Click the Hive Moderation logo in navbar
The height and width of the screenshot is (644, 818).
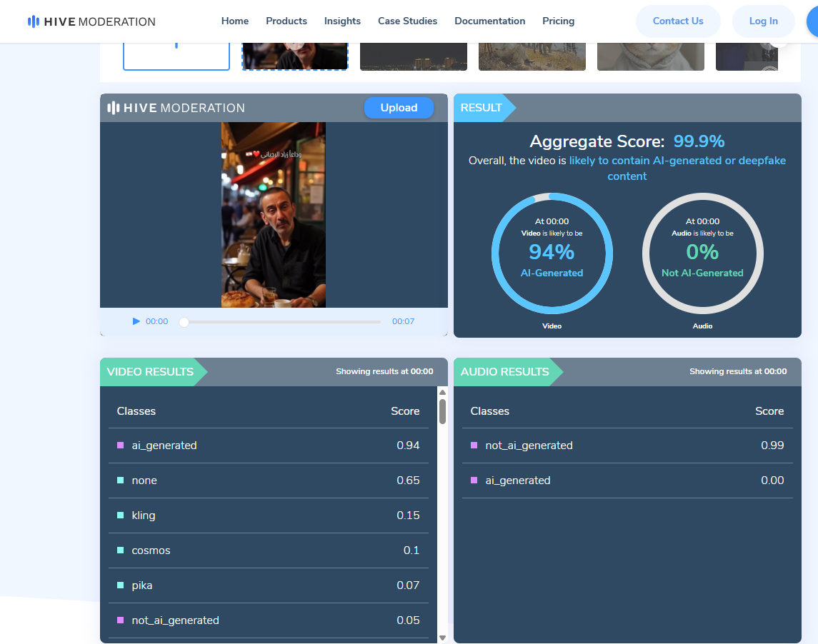pos(91,21)
